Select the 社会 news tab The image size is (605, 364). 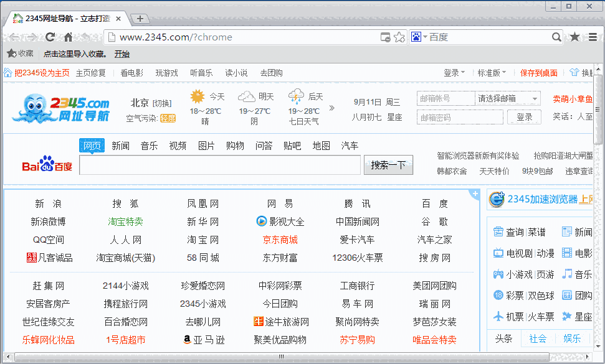pos(538,338)
